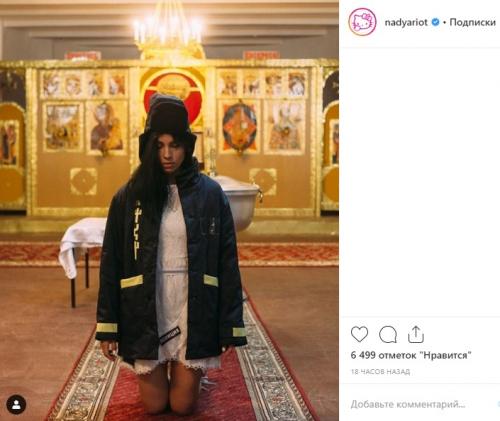Viewport: 500px width, 421px height.
Task: Click the chandelier at the top of the photo
Action: pos(169,33)
